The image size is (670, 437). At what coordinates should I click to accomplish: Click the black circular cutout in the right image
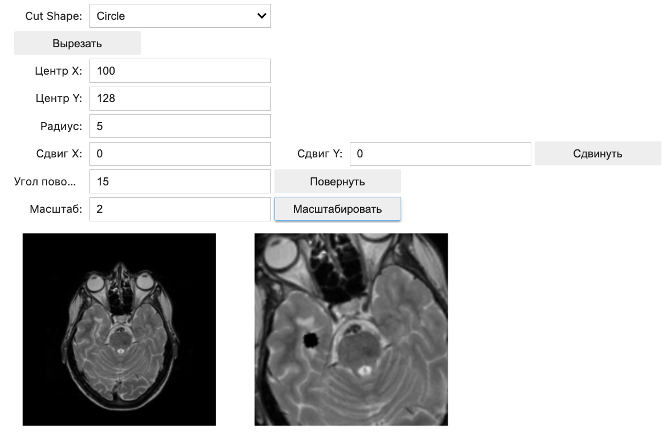click(310, 339)
